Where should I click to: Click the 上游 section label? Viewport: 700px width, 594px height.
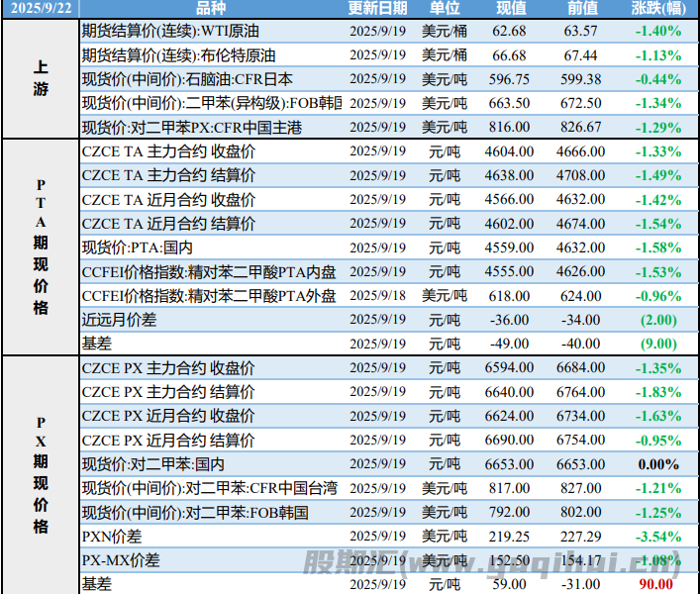[40, 79]
